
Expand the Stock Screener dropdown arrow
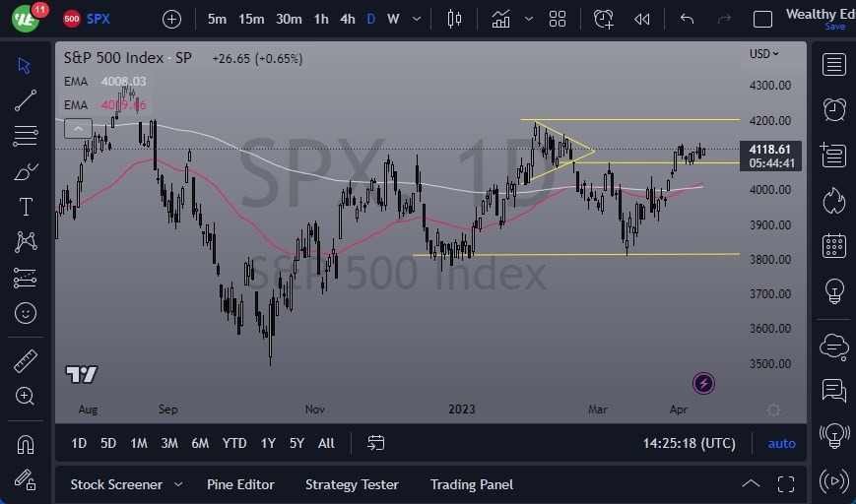tap(178, 484)
